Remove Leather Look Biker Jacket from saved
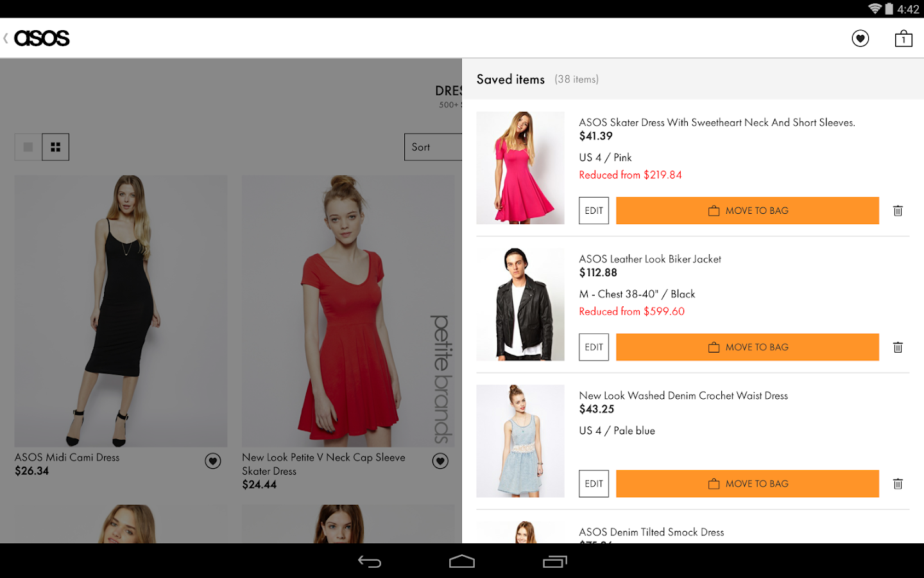Viewport: 924px width, 578px height. 898,347
